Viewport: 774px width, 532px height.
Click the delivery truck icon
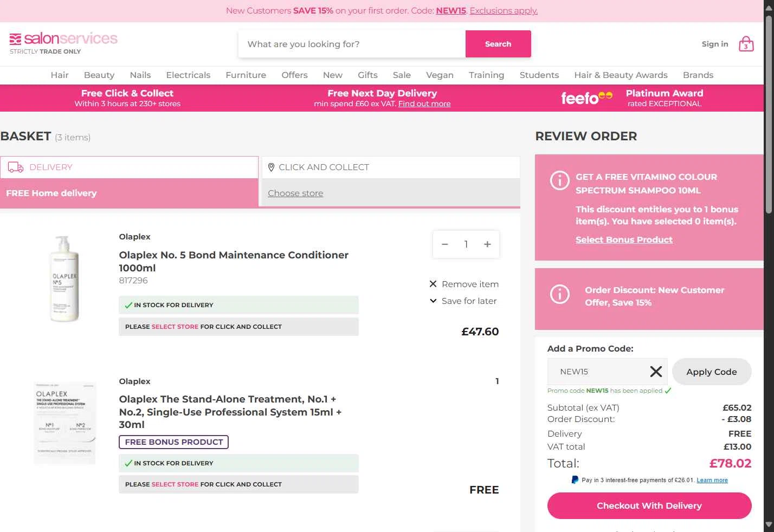(x=16, y=167)
